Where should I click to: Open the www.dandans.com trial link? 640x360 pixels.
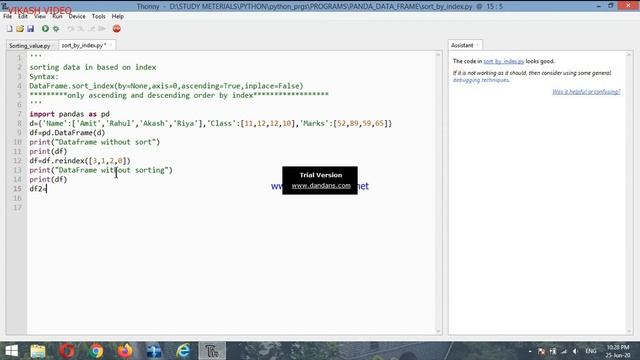coord(321,185)
